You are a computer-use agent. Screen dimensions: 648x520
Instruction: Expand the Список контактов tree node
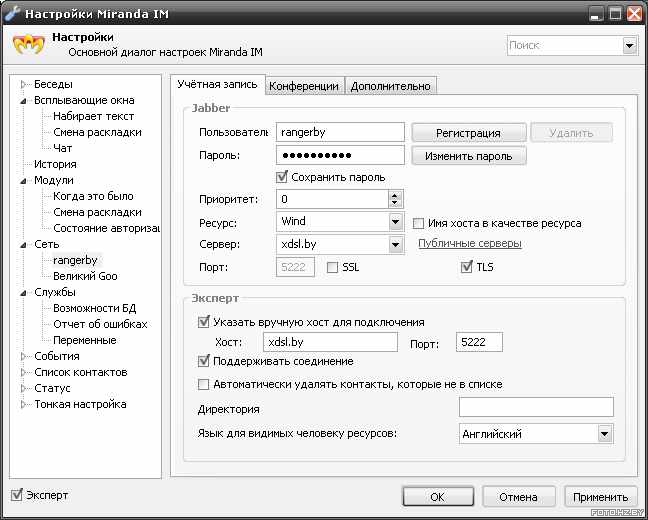(x=23, y=372)
